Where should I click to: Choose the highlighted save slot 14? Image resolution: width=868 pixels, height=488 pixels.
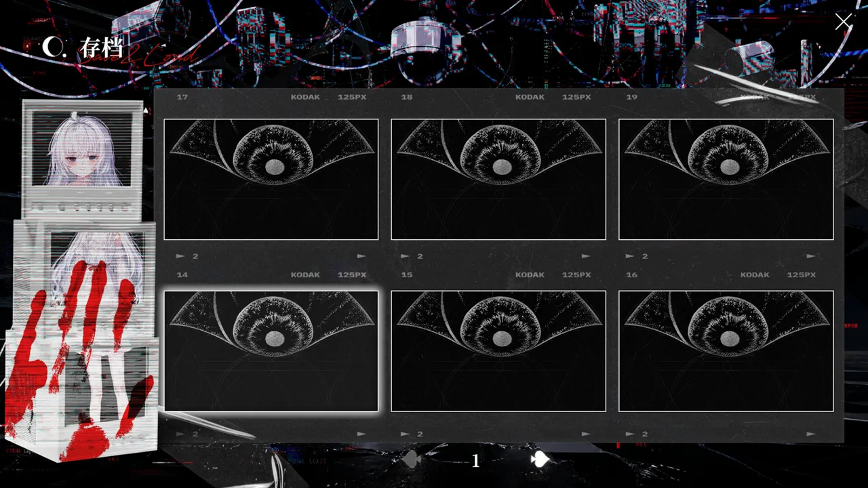271,351
